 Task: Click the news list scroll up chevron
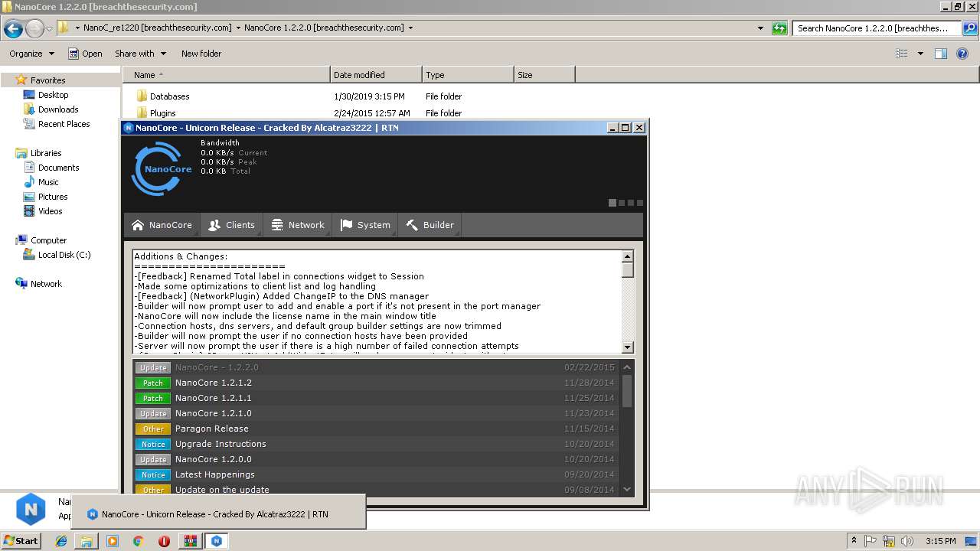(627, 367)
